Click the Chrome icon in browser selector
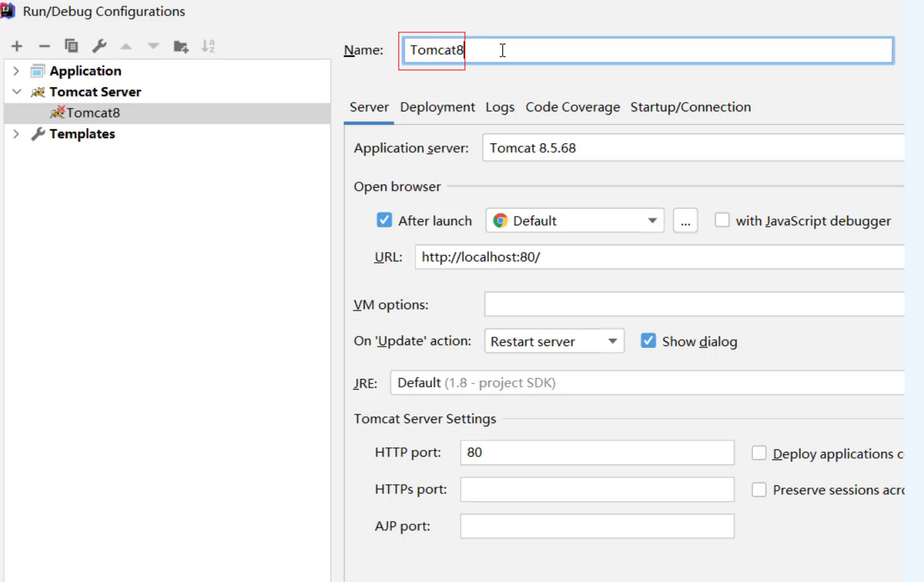This screenshot has height=582, width=924. click(500, 221)
